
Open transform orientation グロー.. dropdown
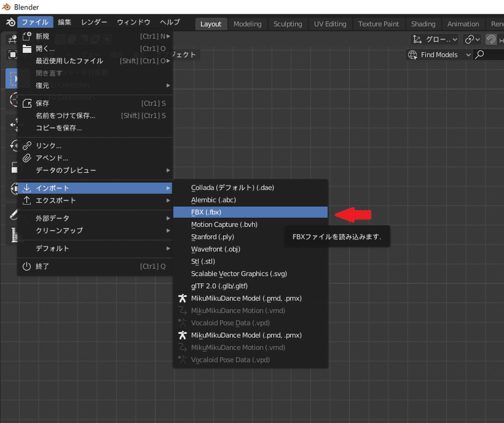pyautogui.click(x=435, y=40)
